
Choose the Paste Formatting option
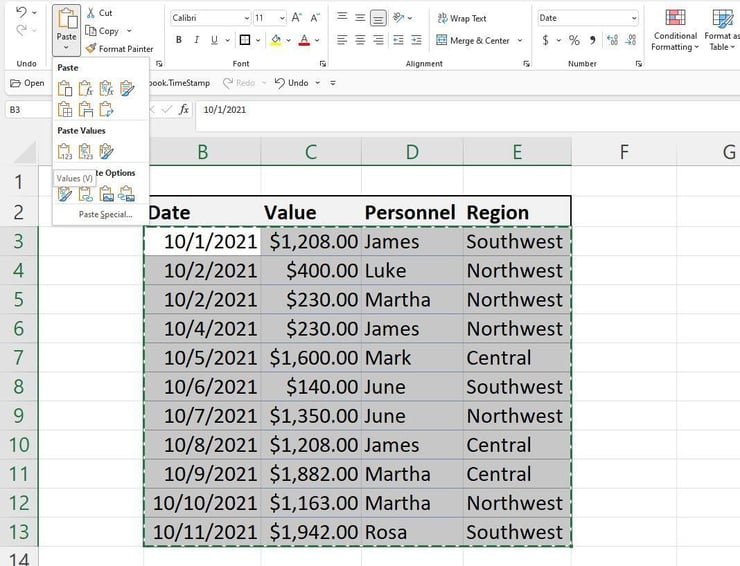tap(65, 194)
